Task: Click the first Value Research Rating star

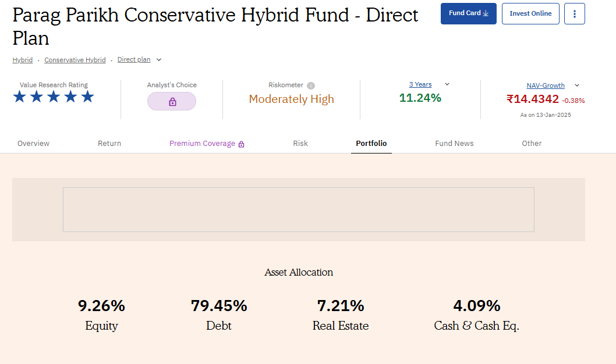Action: 19,97
